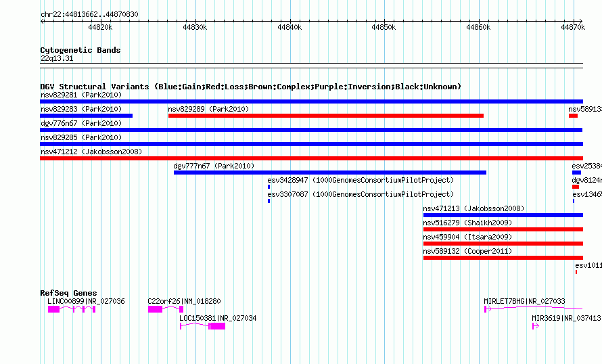Click the nsv829281 (Park2010) blue gain bar
The height and width of the screenshot is (364, 602).
[311, 101]
